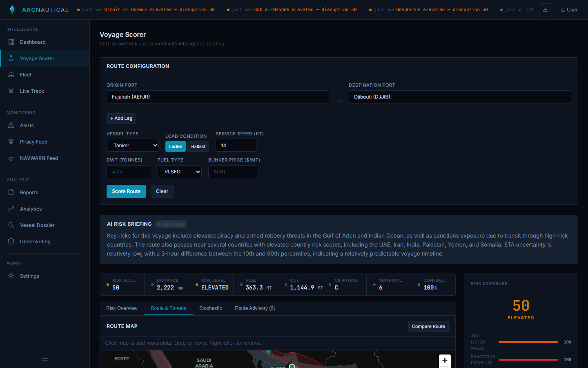The image size is (588, 368).
Task: Open the Route Advisory (5) tab
Action: [255, 308]
